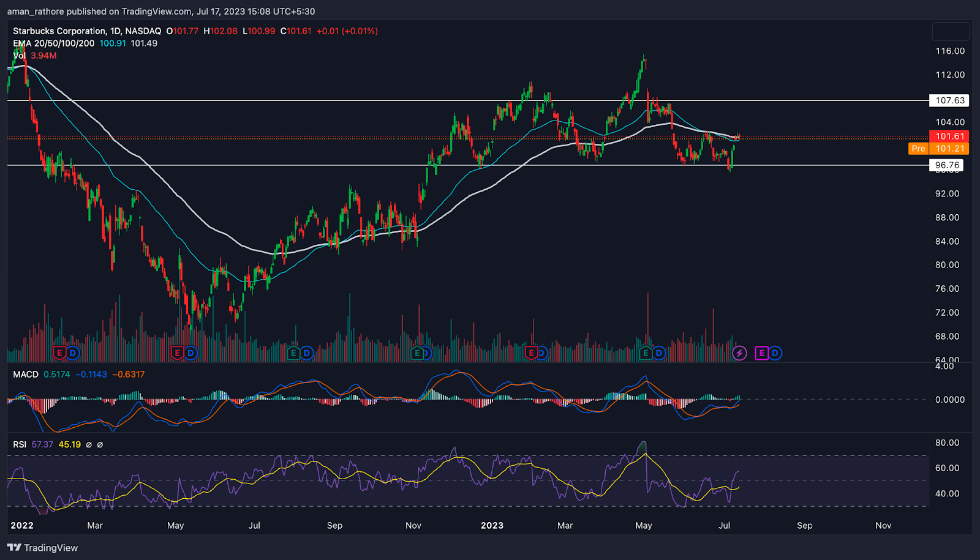Select the Starbucks Corporation symbol title

tap(87, 31)
